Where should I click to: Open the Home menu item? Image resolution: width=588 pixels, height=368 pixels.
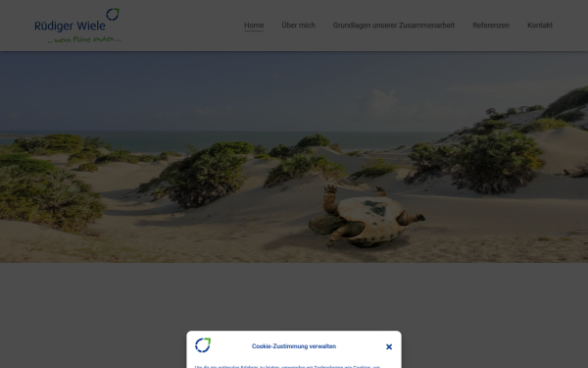click(x=254, y=26)
